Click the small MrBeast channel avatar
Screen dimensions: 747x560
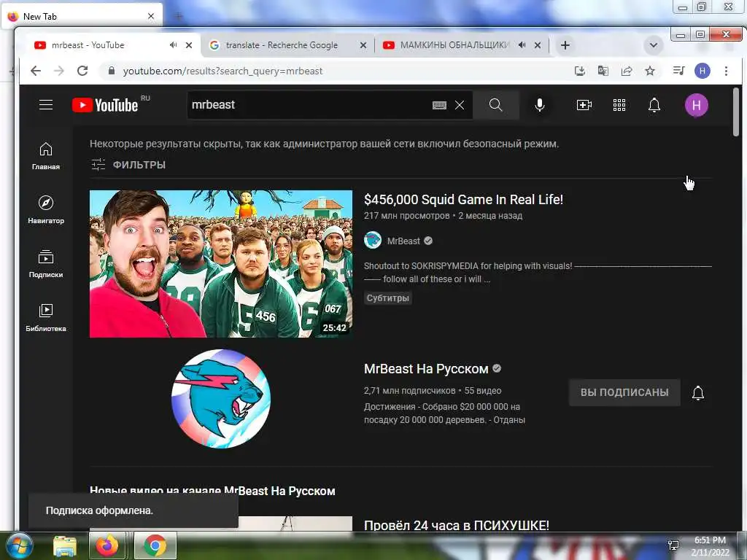pyautogui.click(x=373, y=240)
